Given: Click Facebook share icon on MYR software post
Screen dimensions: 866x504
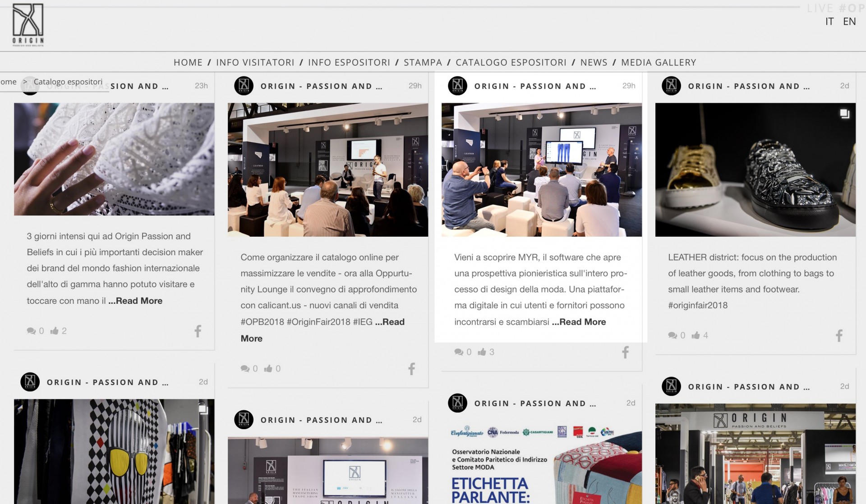Looking at the screenshot, I should pyautogui.click(x=625, y=352).
